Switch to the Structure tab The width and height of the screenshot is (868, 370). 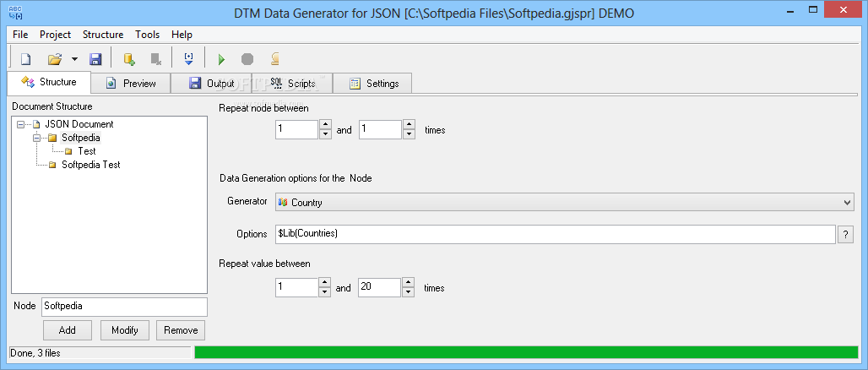49,82
